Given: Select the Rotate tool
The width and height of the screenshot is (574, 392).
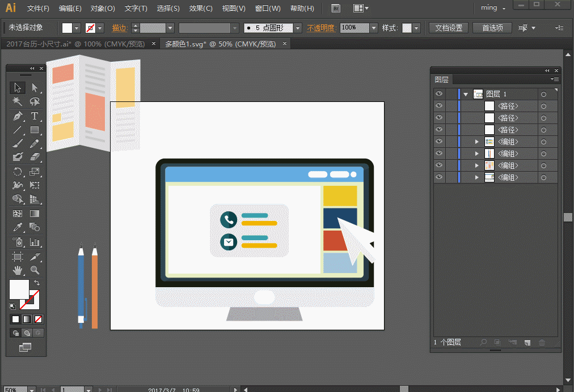Looking at the screenshot, I should pyautogui.click(x=17, y=172).
